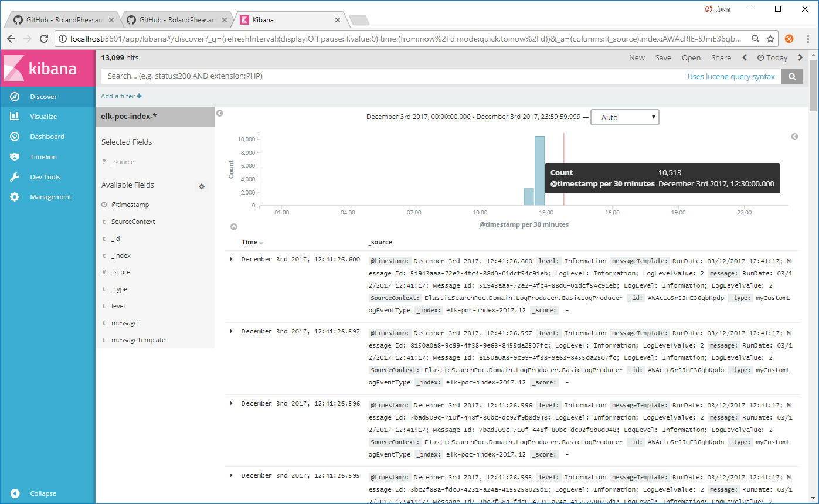Go to the next time range arrow
Screen dimensions: 819x504
[800, 57]
